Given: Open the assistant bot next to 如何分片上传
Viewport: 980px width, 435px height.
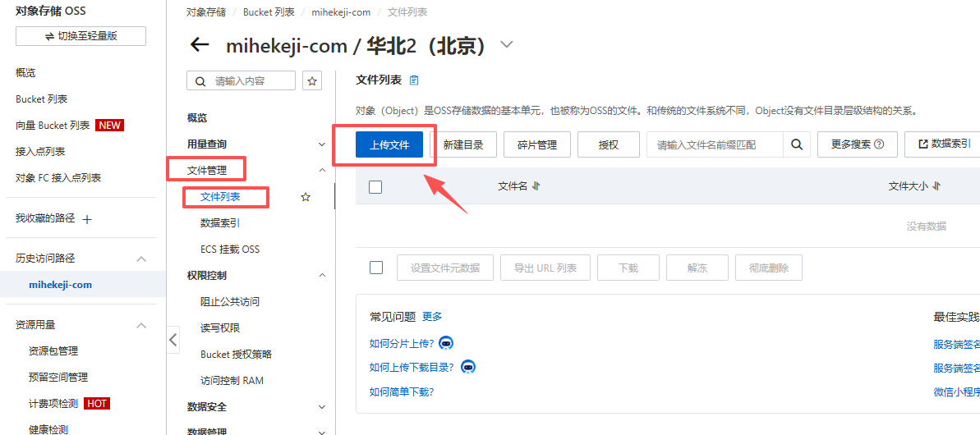Looking at the screenshot, I should click(x=445, y=342).
